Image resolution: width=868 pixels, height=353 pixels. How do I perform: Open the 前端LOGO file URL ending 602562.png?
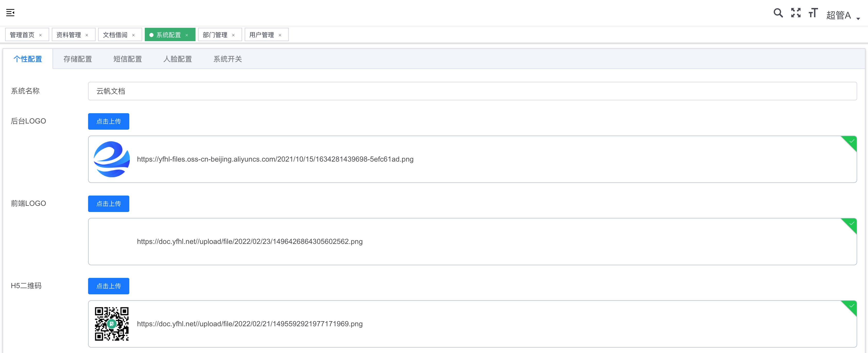[x=250, y=242]
